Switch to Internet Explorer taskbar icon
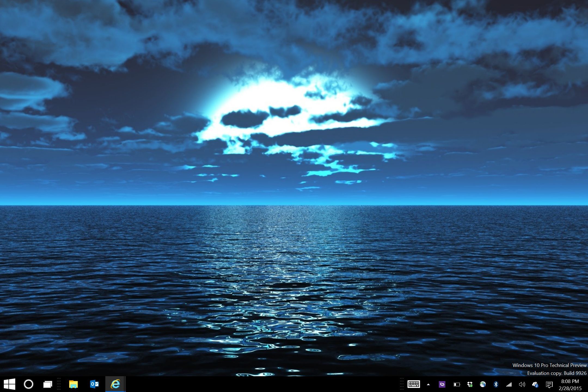The height and width of the screenshot is (392, 588). (x=115, y=384)
